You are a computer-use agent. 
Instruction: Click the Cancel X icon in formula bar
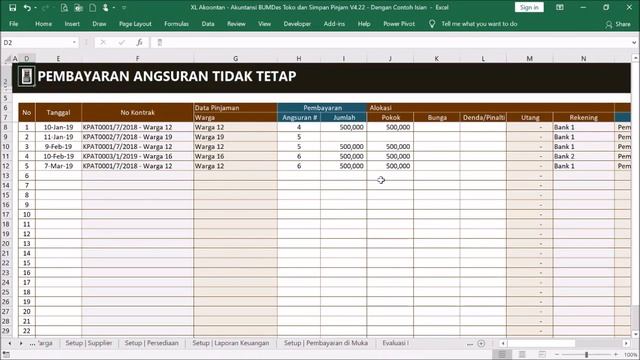pos(103,42)
